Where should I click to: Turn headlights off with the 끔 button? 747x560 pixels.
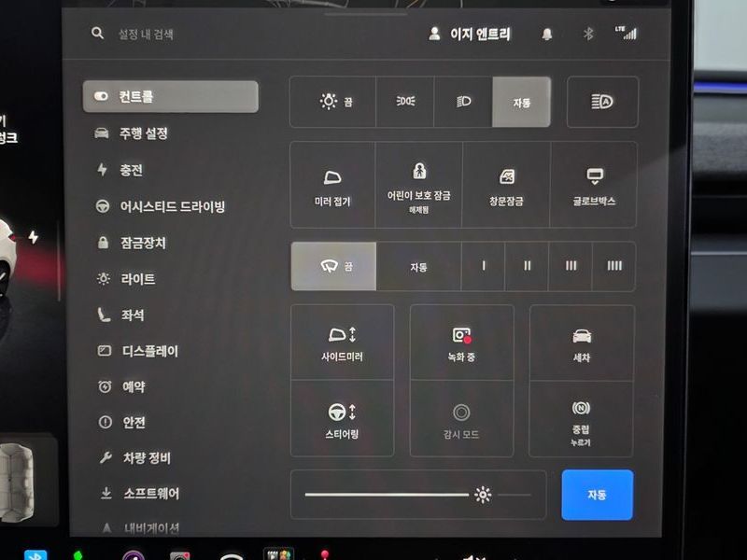[x=333, y=102]
